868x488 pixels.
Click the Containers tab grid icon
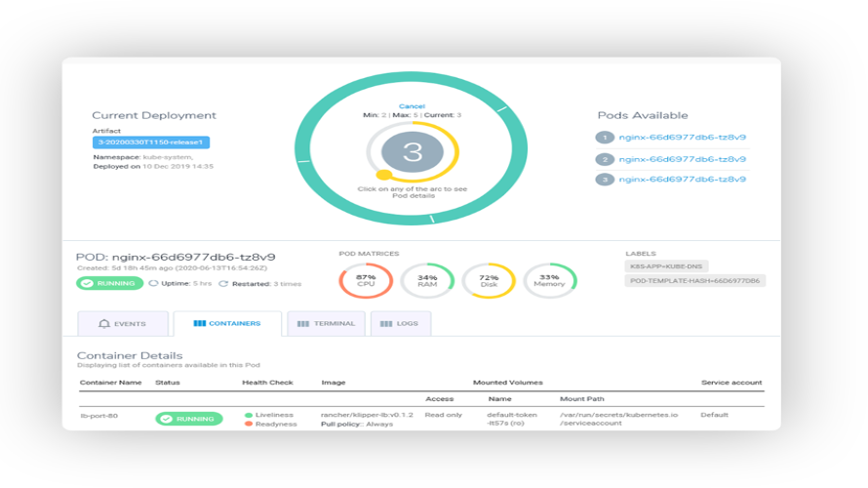tap(199, 323)
